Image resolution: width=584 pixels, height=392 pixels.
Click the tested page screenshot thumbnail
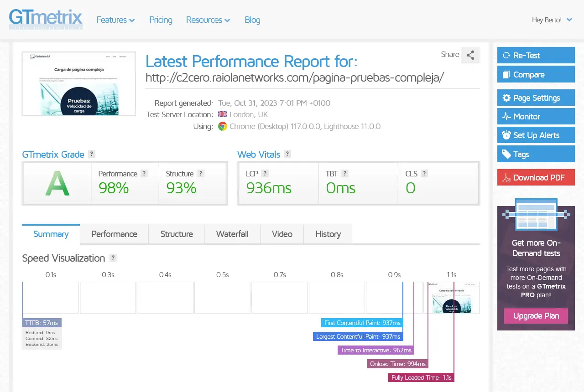click(x=79, y=84)
